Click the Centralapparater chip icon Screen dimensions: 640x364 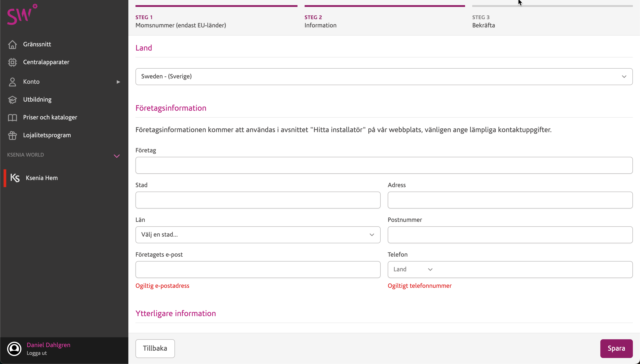point(12,62)
